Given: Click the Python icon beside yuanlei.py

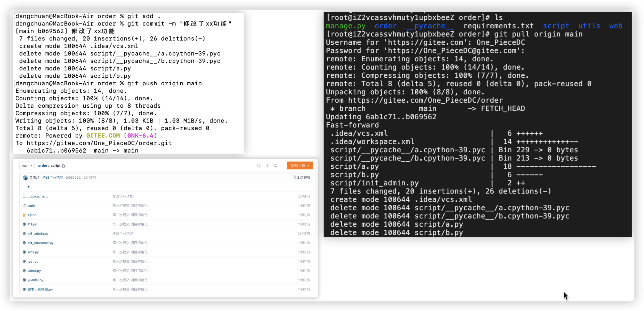Looking at the screenshot, I should click(x=24, y=280).
